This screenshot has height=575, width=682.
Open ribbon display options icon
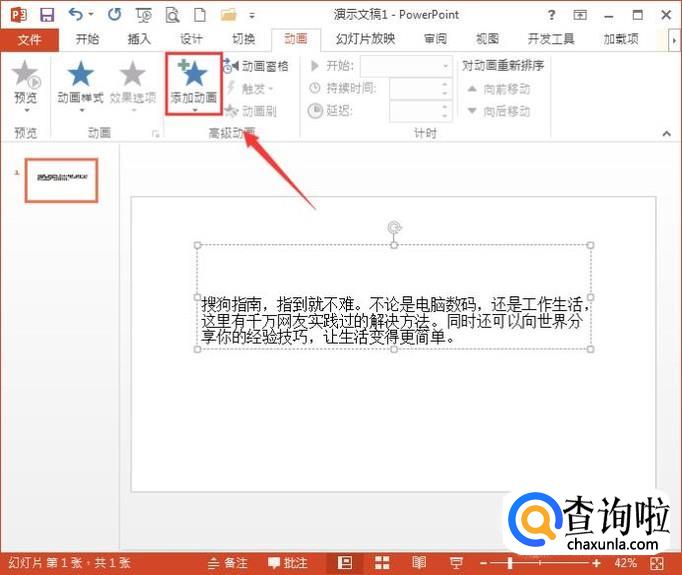[x=580, y=15]
